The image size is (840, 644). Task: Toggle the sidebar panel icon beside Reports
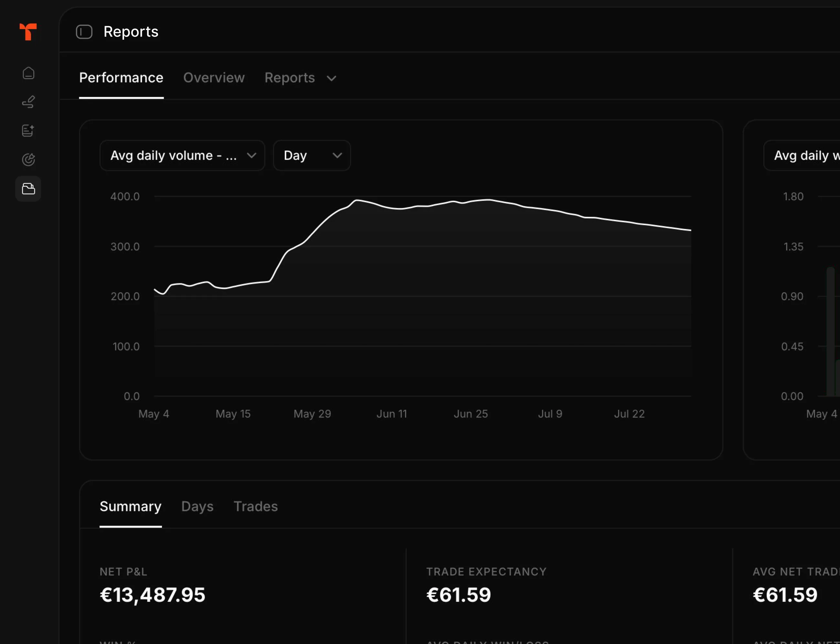point(84,32)
